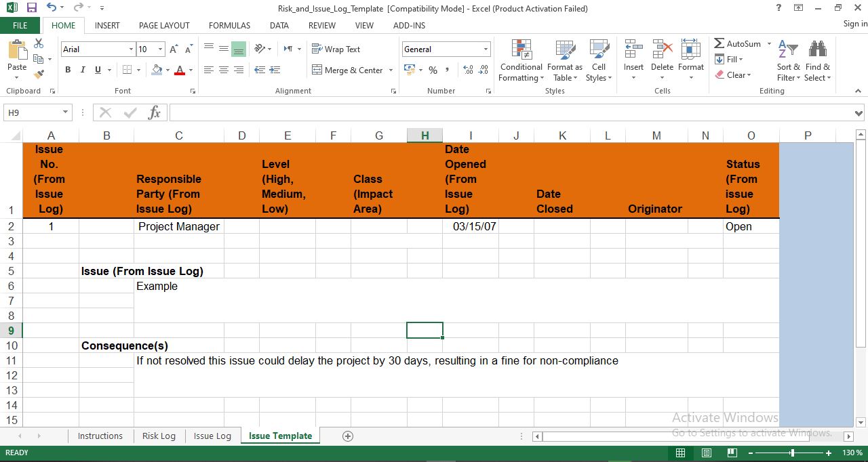Screen dimensions: 868x462
Task: Click the Sign in link
Action: tap(853, 24)
